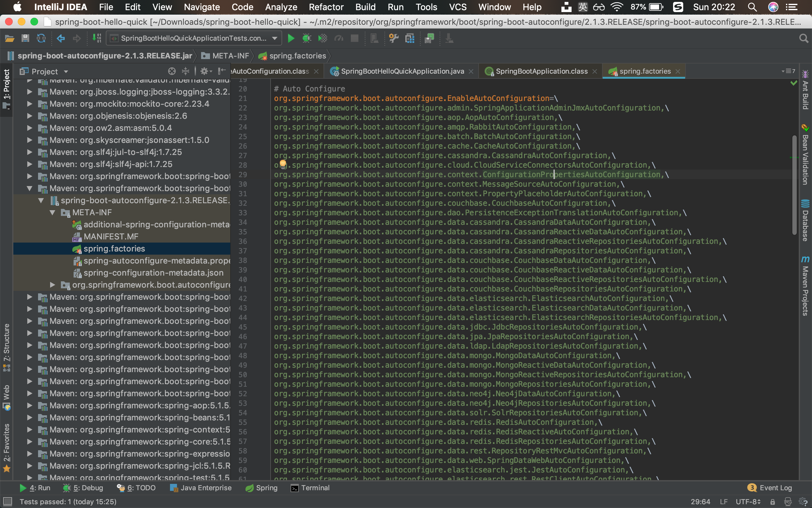Open the Terminal tool window
Viewport: 812px width, 508px height.
point(310,488)
